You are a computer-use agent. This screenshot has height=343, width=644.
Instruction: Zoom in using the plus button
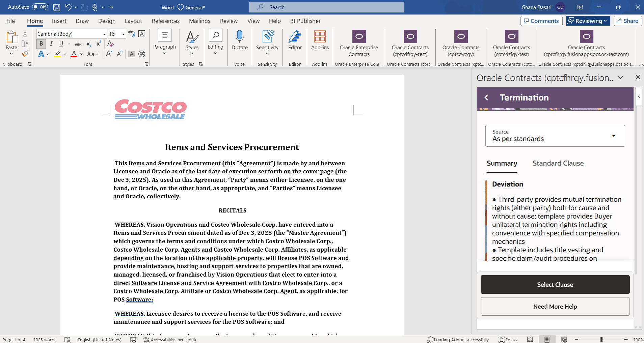tap(626, 340)
